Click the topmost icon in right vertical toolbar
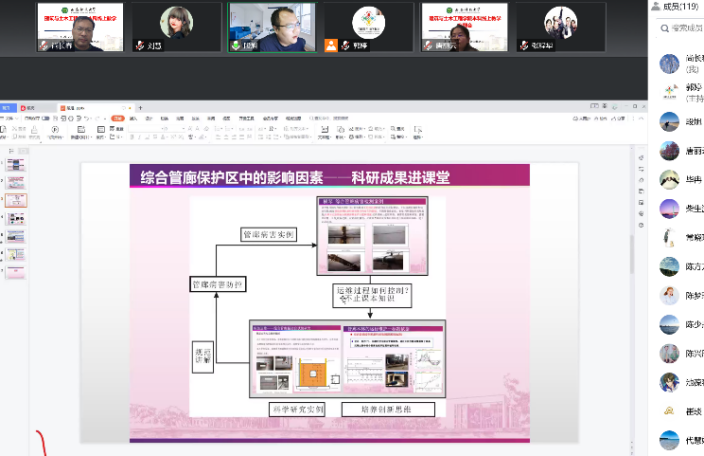Screen dimensions: 704x456 point(641,158)
